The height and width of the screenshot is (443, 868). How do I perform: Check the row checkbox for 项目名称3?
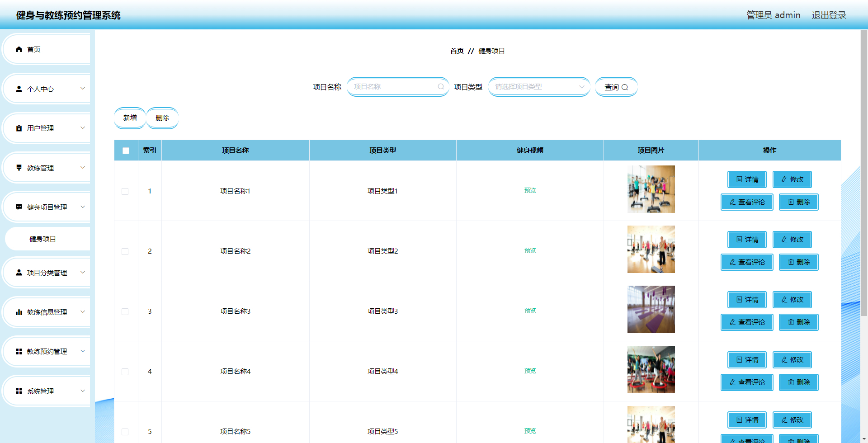tap(125, 311)
